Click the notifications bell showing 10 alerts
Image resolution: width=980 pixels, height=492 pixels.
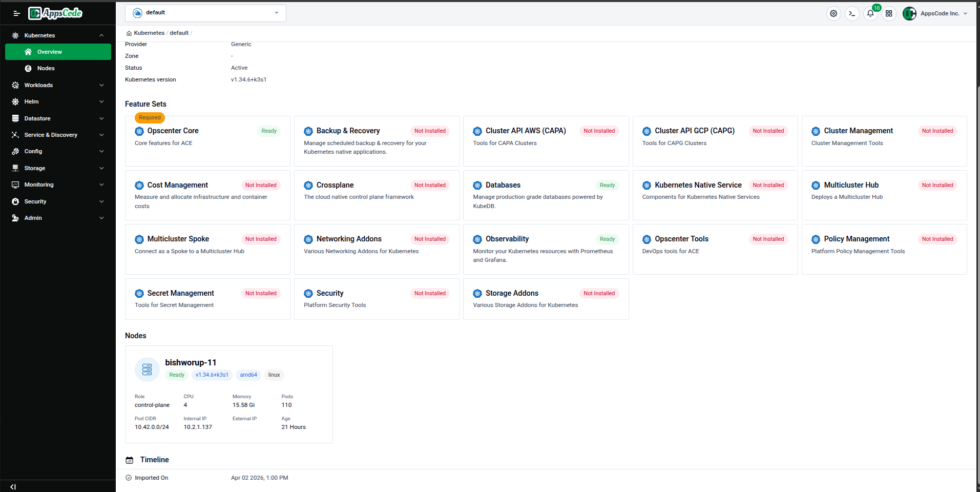pyautogui.click(x=870, y=13)
